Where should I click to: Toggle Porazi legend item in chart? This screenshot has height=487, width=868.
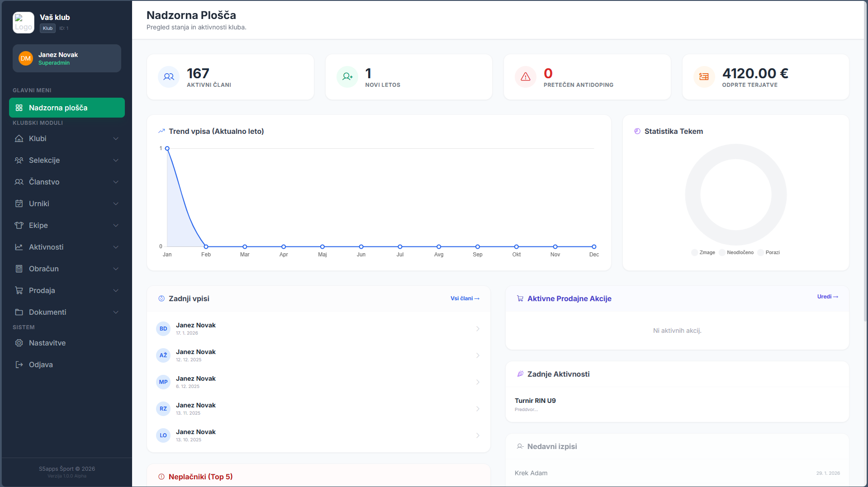[x=768, y=252]
